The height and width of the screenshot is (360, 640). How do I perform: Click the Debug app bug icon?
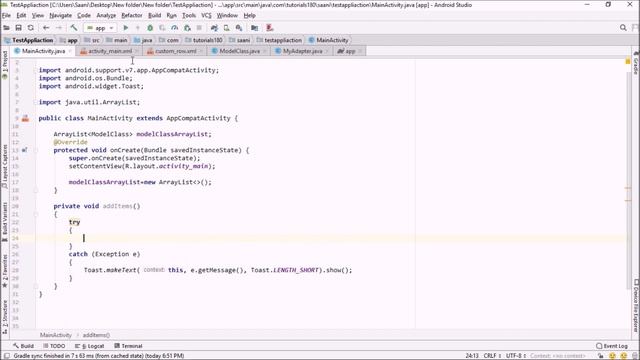(150, 28)
